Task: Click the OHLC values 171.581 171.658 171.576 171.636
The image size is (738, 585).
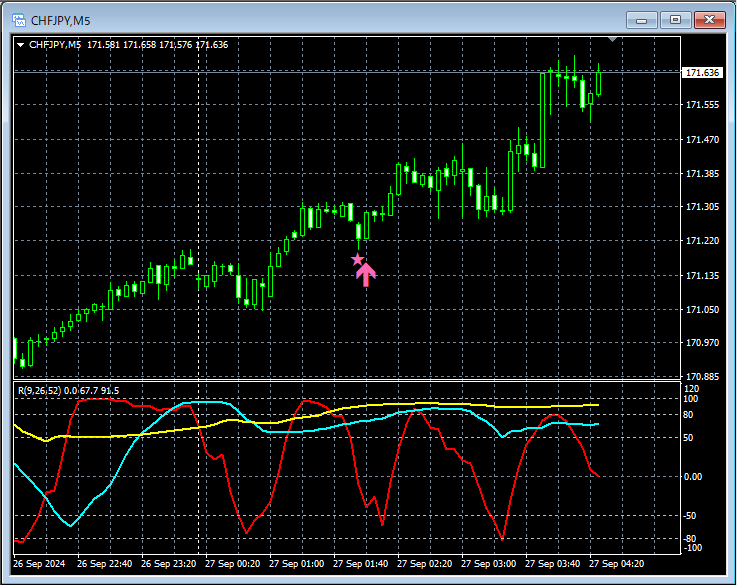Action: [x=158, y=45]
